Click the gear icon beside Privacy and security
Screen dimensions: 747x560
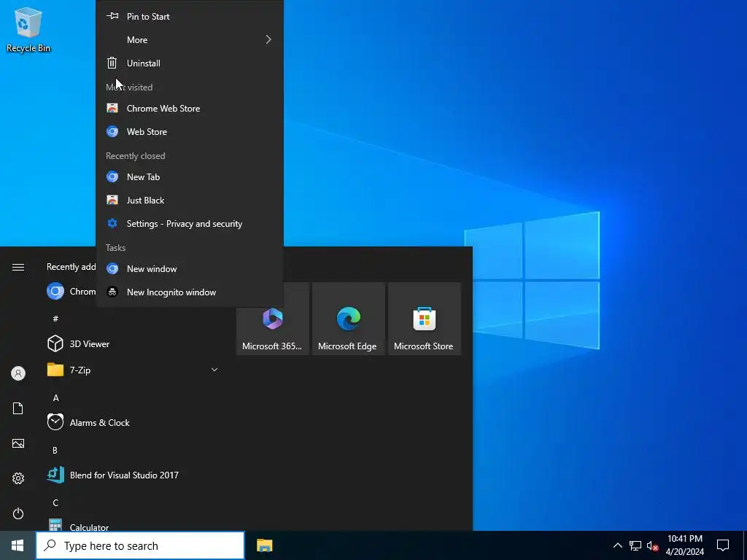coord(112,223)
